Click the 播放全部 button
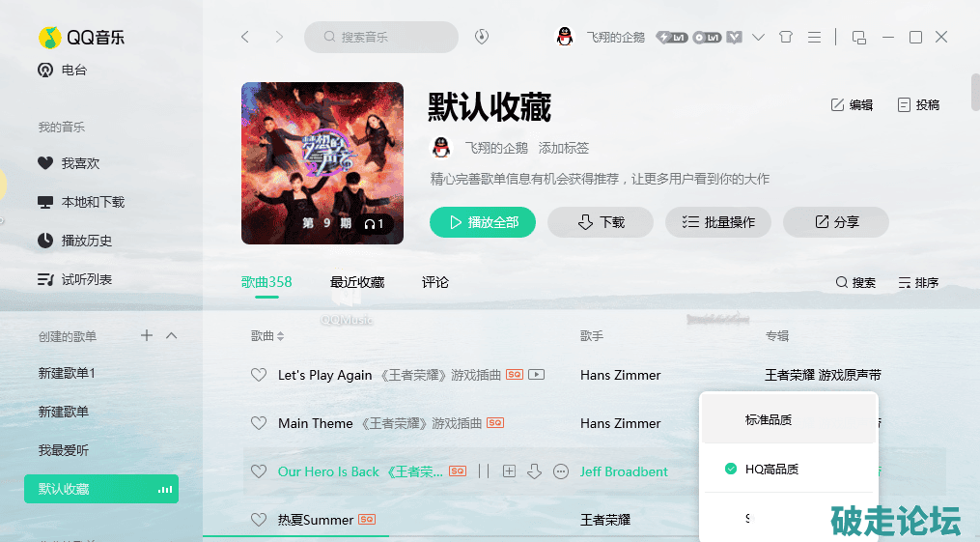Screen dimensions: 980x542 tap(483, 222)
